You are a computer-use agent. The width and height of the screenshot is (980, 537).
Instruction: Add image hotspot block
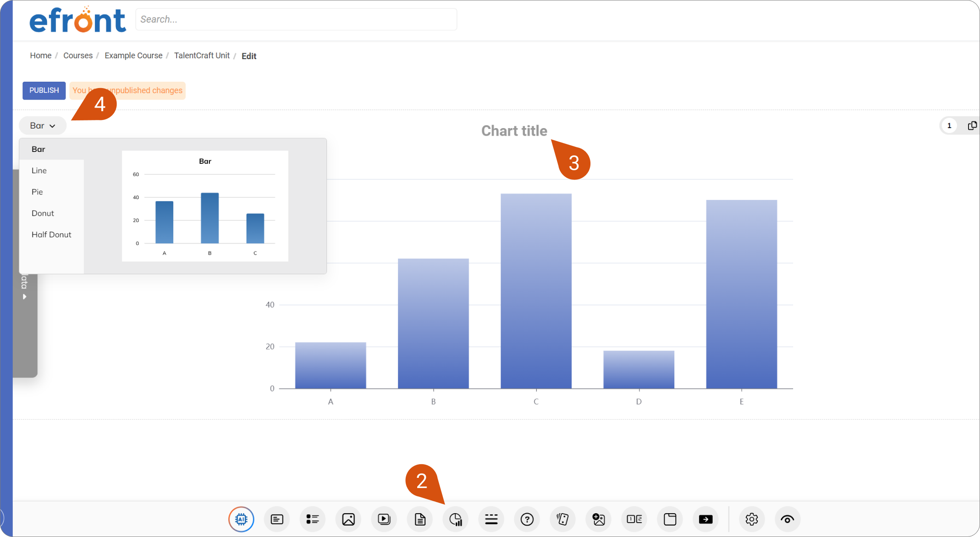tap(599, 519)
